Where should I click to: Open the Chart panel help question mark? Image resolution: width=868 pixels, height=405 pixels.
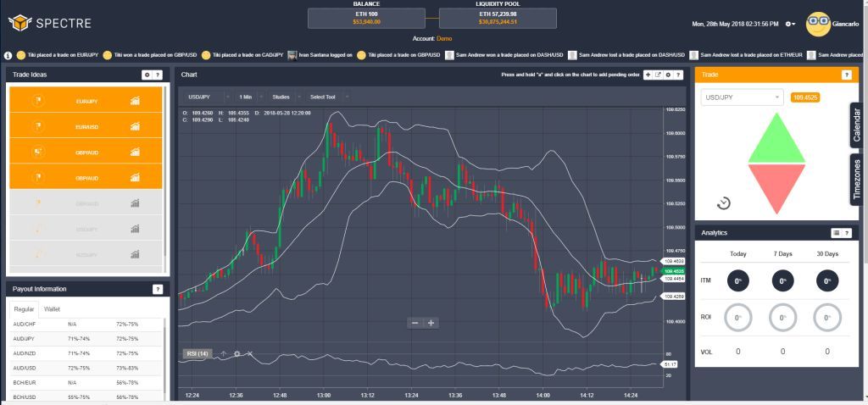(x=678, y=75)
